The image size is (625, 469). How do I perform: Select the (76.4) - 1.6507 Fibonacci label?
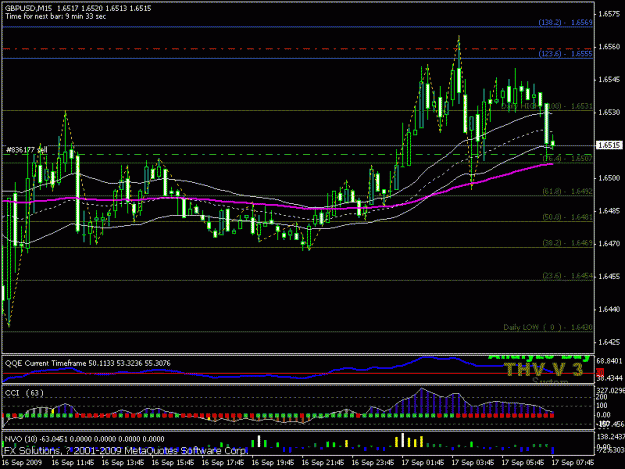click(567, 159)
